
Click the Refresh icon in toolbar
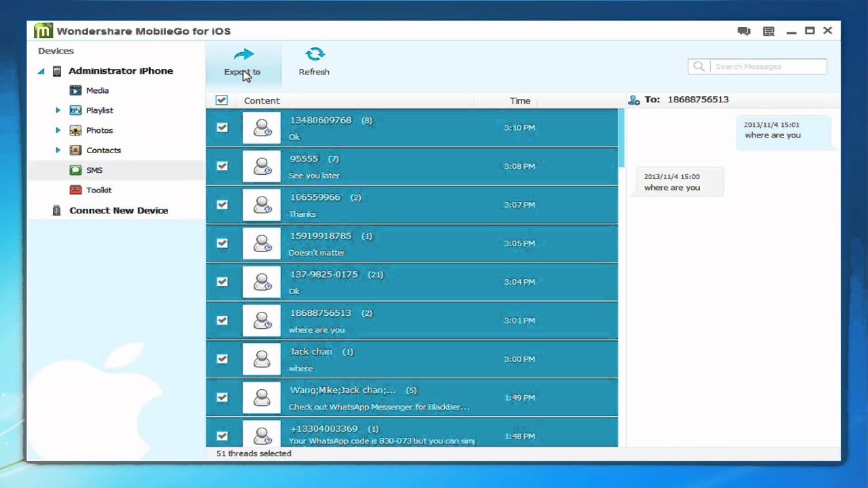pos(314,54)
